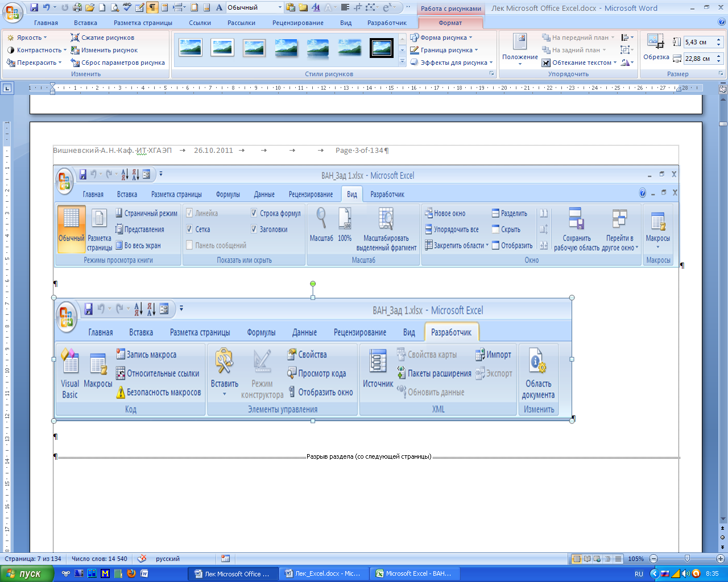728x582 pixels.
Task: Open Picture Styles (Стили рисунков) dialog launcher
Action: [492, 74]
